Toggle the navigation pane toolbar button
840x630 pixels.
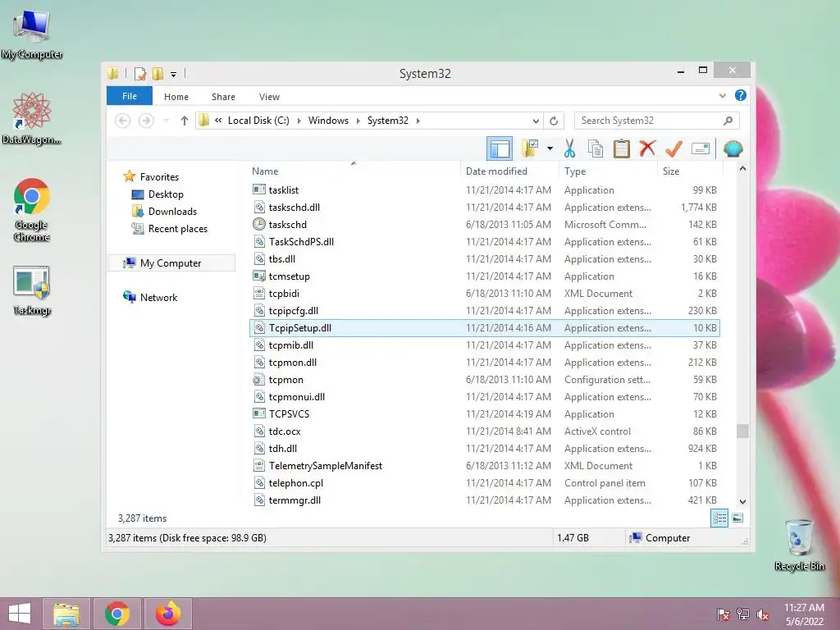coord(500,148)
